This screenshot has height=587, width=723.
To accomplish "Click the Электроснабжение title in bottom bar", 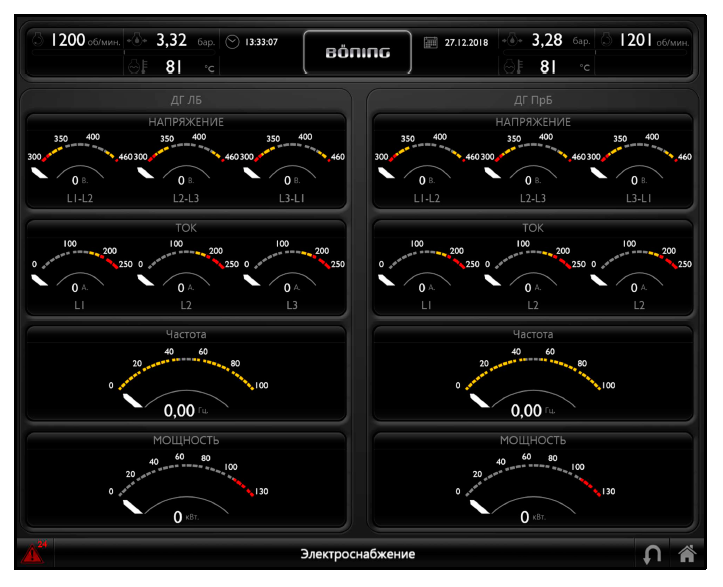I will (x=358, y=554).
